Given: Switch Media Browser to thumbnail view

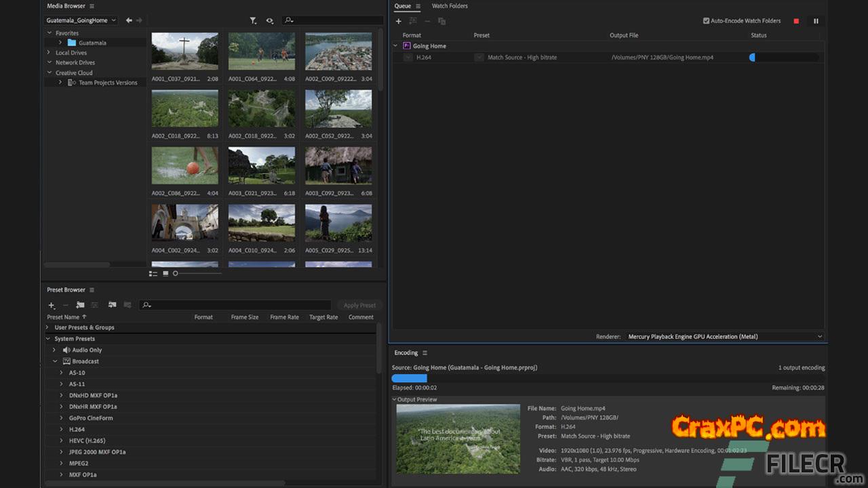Looking at the screenshot, I should [165, 273].
